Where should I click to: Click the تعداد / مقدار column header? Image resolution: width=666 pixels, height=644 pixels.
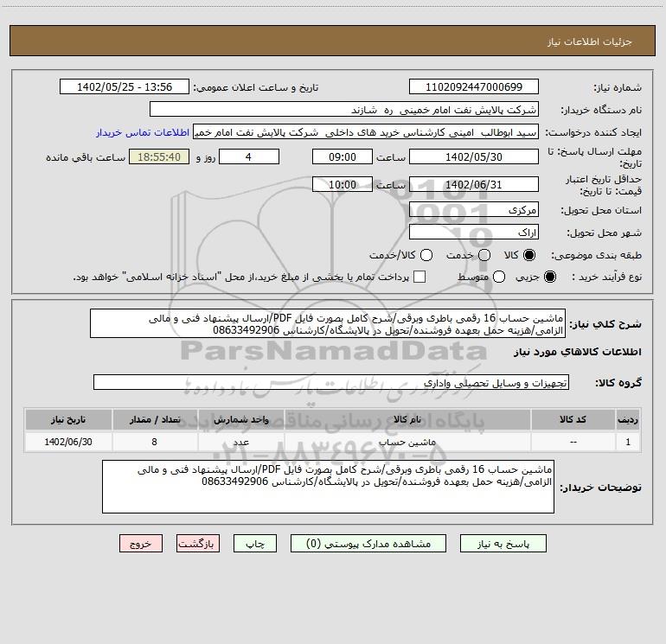point(155,419)
